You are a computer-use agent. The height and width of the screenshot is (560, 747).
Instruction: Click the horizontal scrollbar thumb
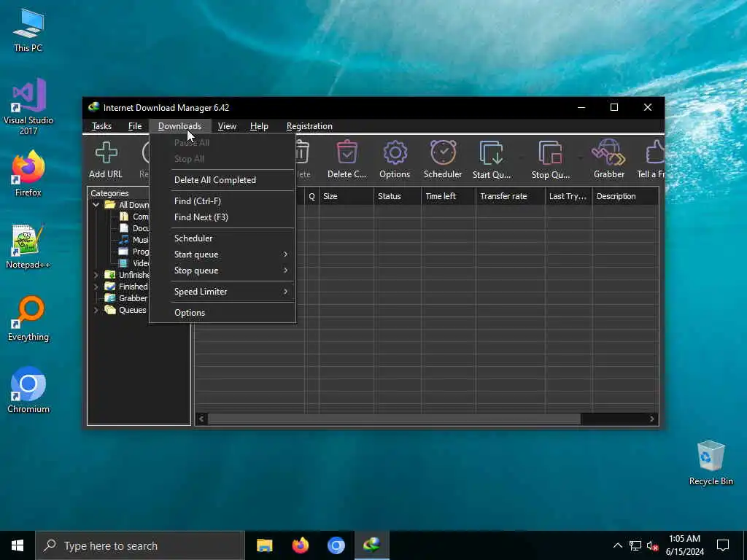(394, 419)
